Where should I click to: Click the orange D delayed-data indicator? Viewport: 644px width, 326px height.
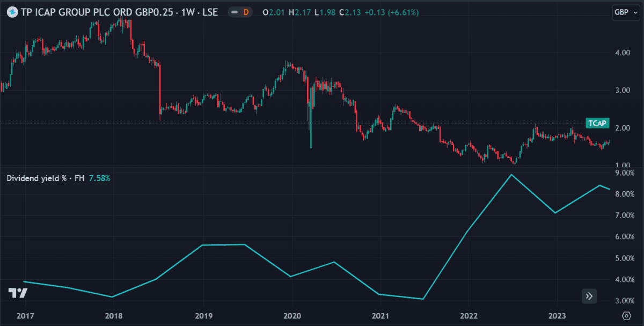pyautogui.click(x=246, y=12)
